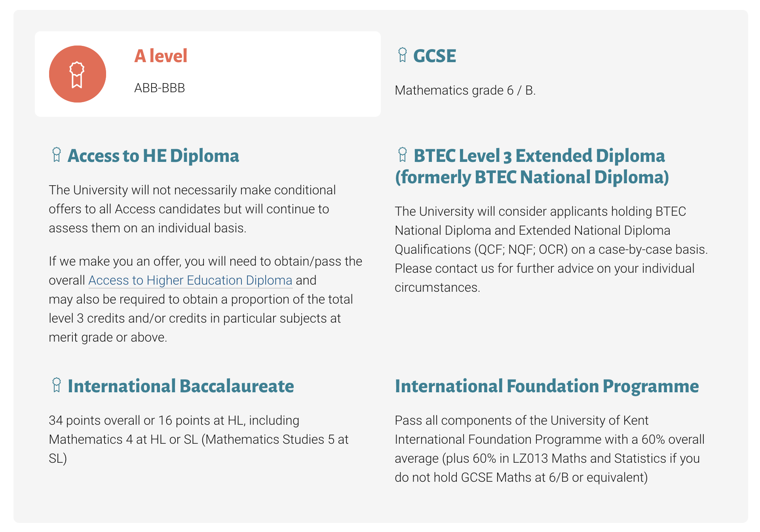Click the International Foundation Programme heading
The image size is (760, 532).
(547, 386)
